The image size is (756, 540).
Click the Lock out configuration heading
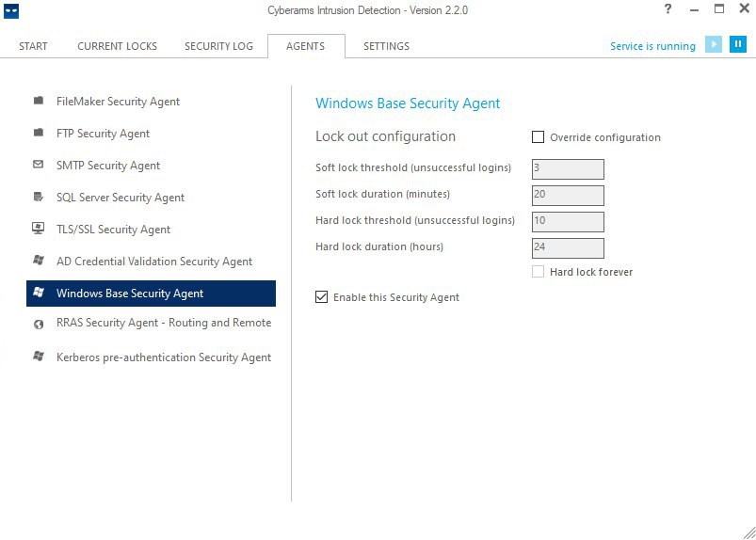click(385, 136)
